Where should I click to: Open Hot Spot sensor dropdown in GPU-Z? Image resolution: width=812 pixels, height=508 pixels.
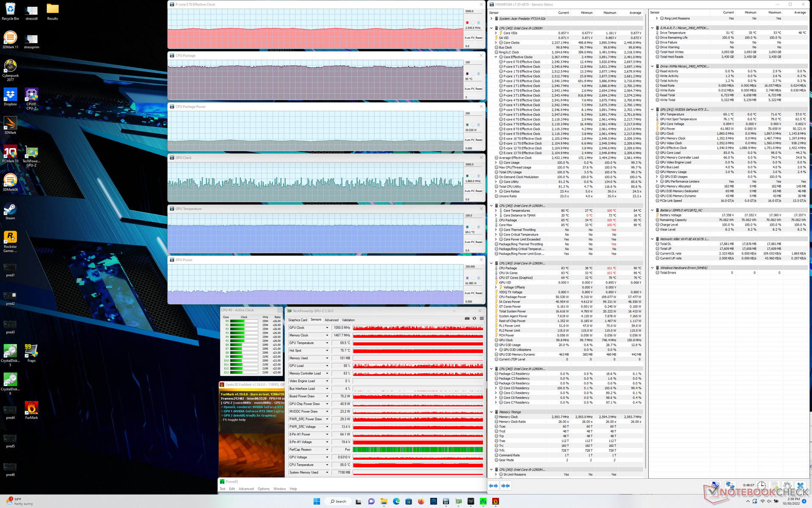(327, 351)
